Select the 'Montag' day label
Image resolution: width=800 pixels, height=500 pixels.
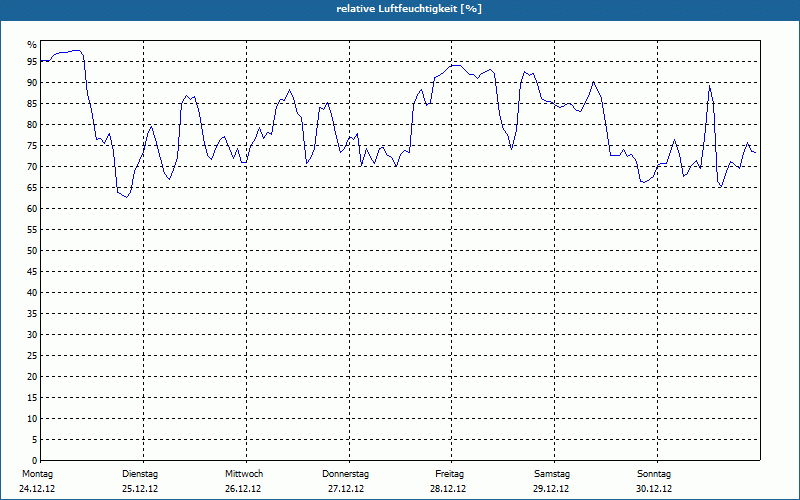(37, 474)
